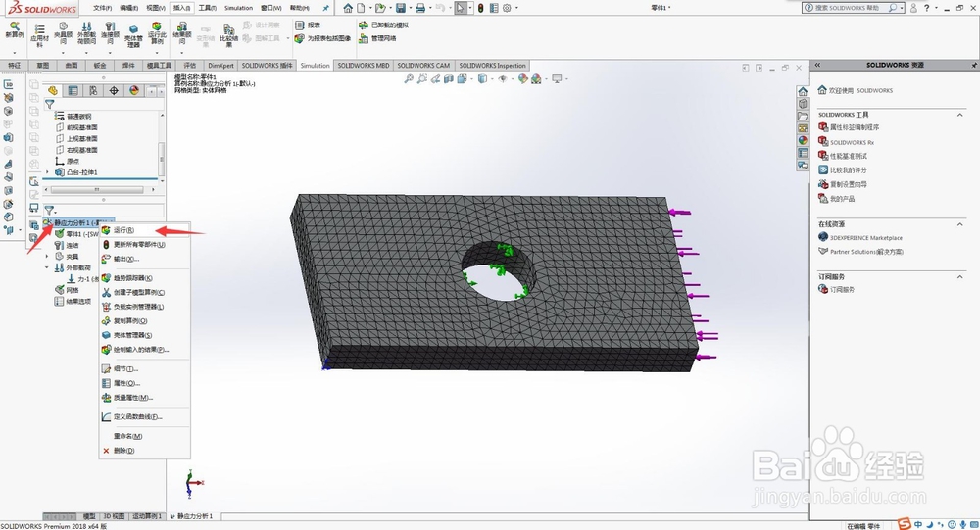Open SOLIDWORKS Rx link
Image resolution: width=980 pixels, height=530 pixels.
point(852,142)
